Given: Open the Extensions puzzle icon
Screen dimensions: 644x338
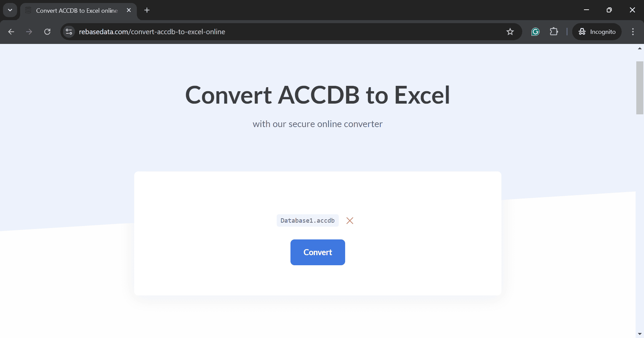Looking at the screenshot, I should pyautogui.click(x=554, y=32).
